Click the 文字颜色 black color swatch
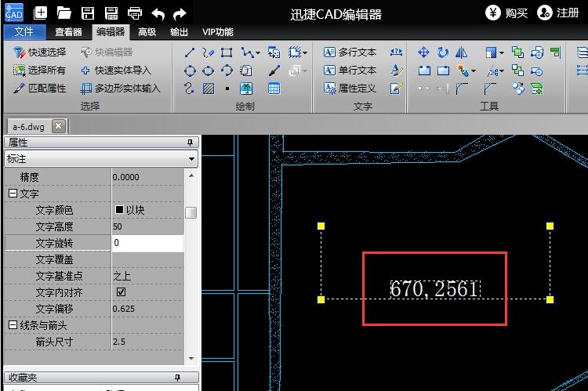 [x=120, y=210]
